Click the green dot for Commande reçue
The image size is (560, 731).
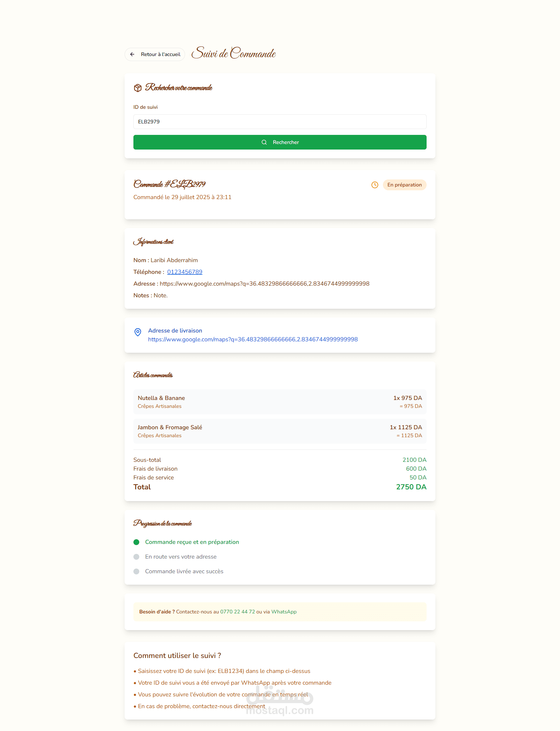[x=136, y=542]
